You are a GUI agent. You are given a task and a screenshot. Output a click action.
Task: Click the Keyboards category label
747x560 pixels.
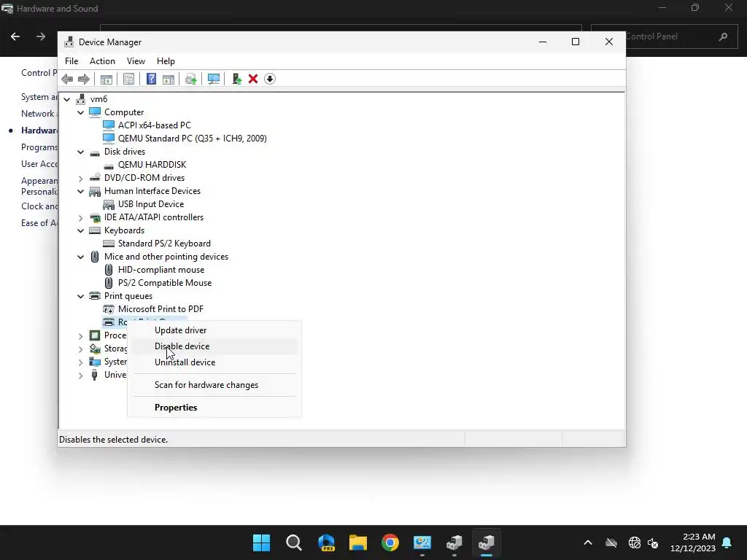(x=124, y=230)
